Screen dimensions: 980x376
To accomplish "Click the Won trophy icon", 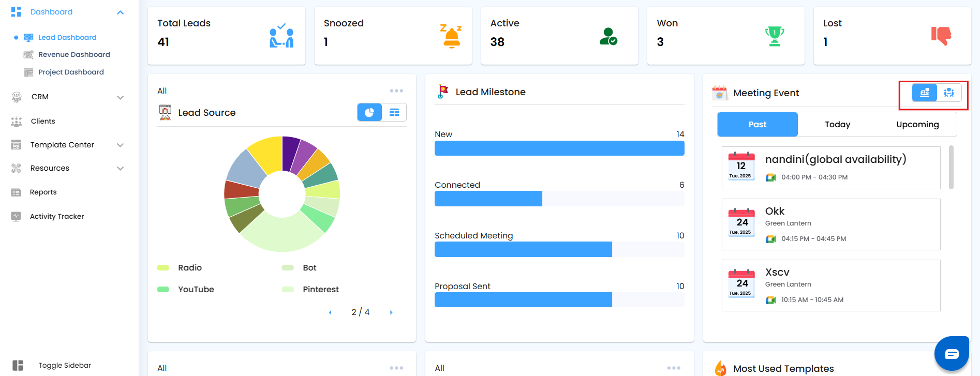I will click(775, 36).
